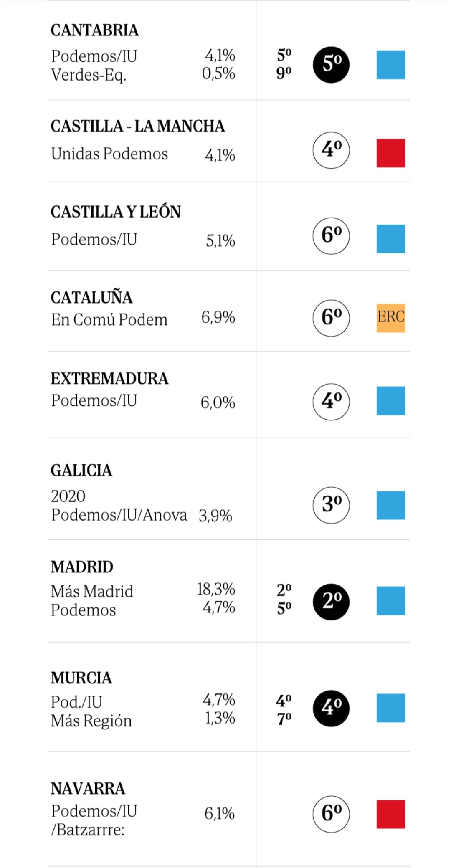Click the blue square in Cantabria row

(391, 65)
